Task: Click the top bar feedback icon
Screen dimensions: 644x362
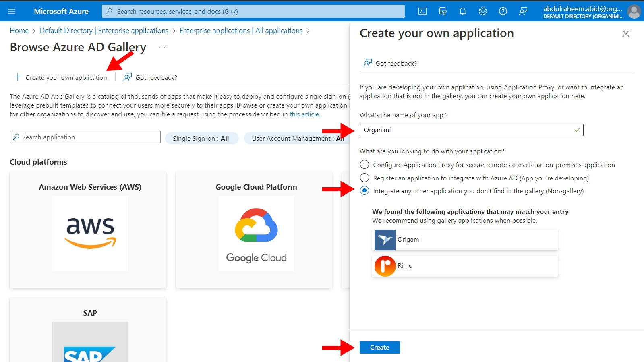Action: [x=523, y=11]
